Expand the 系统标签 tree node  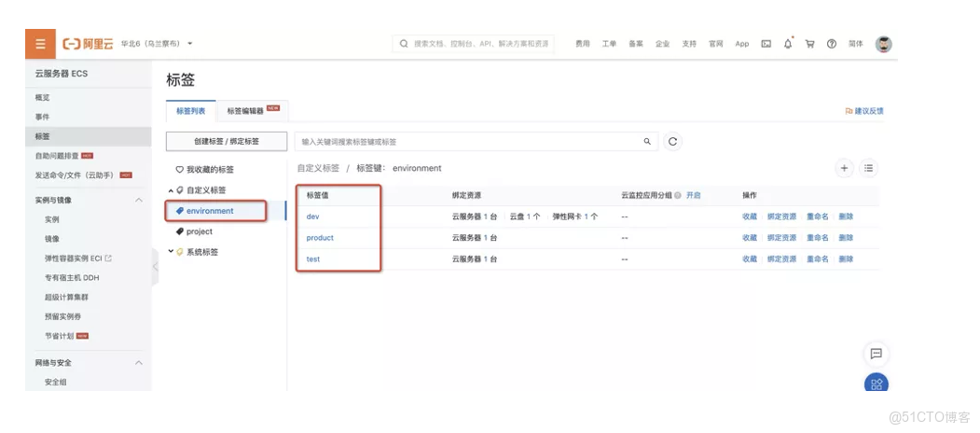click(171, 252)
